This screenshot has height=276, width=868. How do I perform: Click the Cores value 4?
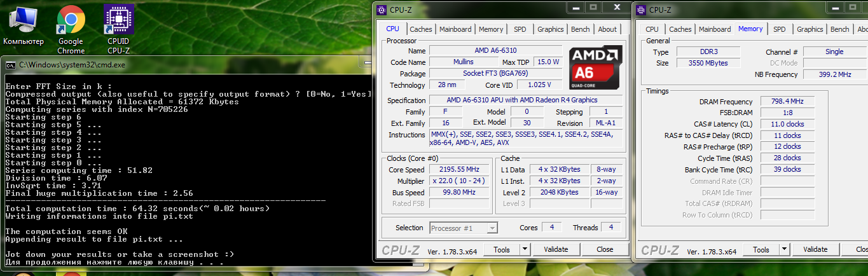point(552,227)
